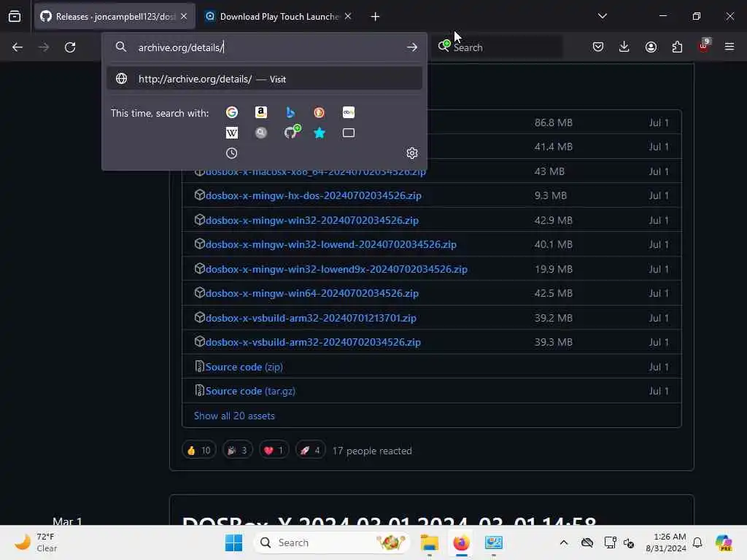Search with eBay engine icon
Screen dimensions: 747x560
coord(348,112)
